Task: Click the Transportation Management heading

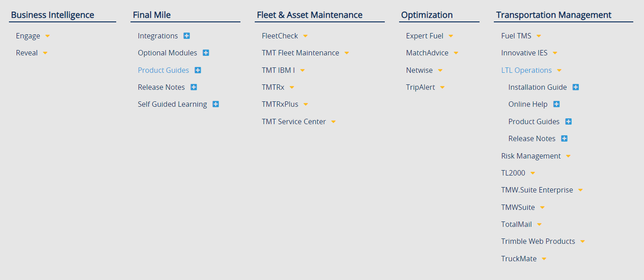Action: [x=553, y=15]
